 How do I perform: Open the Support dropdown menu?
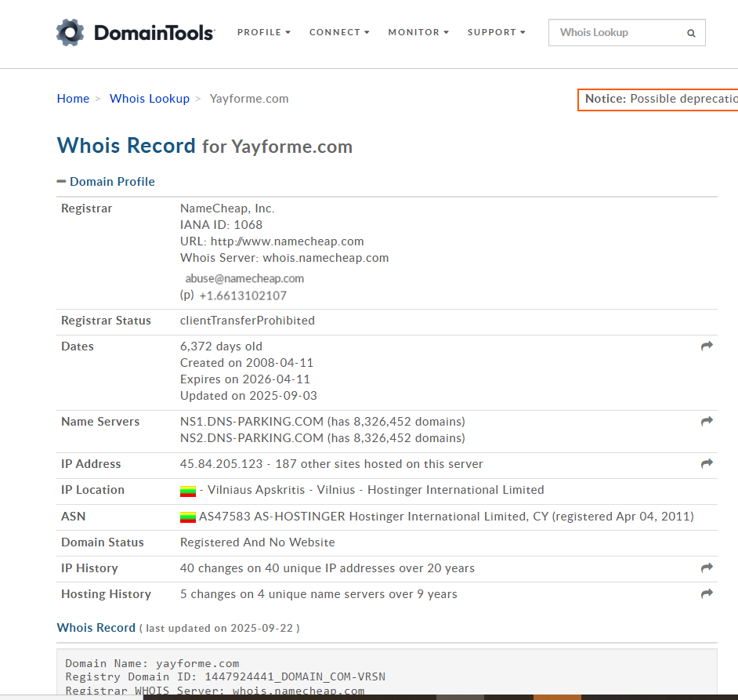click(496, 32)
